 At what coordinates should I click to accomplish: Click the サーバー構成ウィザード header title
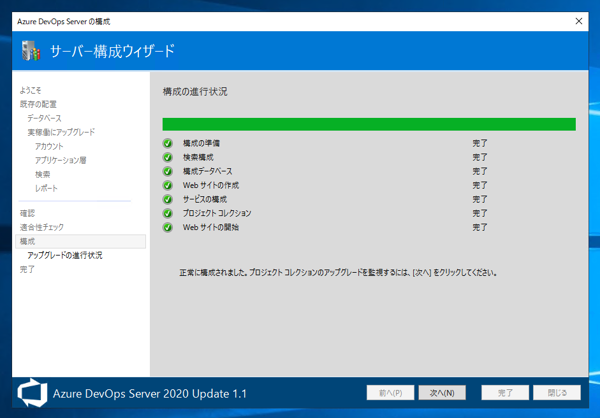coord(112,51)
